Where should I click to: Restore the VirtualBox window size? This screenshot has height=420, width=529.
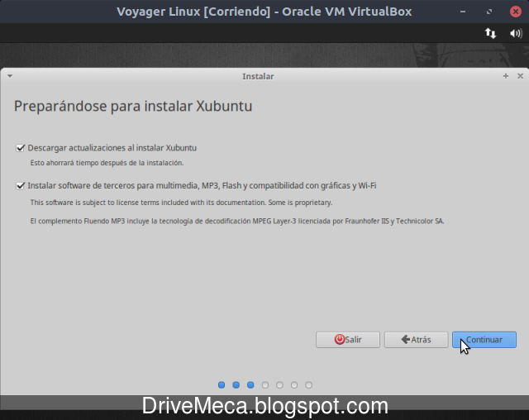tap(489, 12)
